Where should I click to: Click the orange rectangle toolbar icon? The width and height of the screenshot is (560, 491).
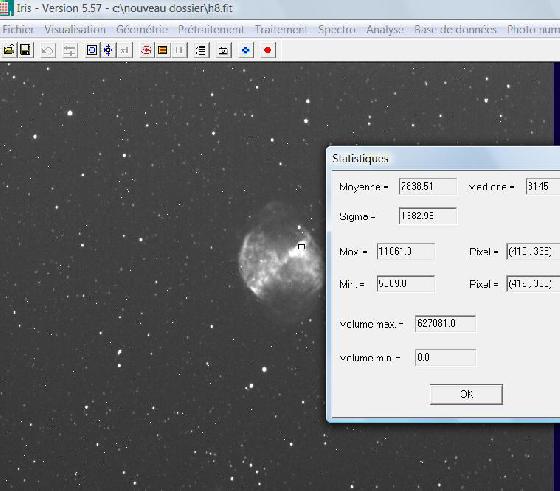[x=162, y=50]
